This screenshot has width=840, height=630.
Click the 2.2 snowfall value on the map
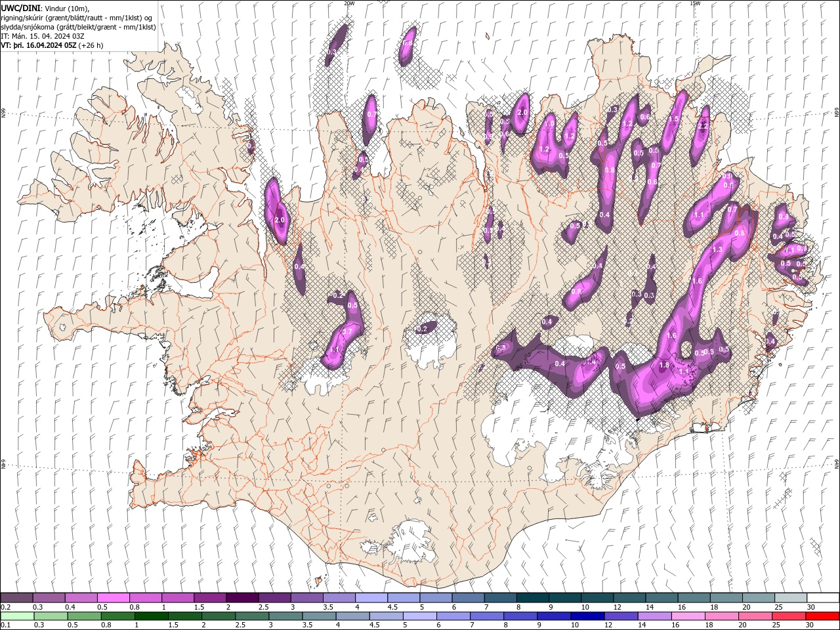pos(703,126)
